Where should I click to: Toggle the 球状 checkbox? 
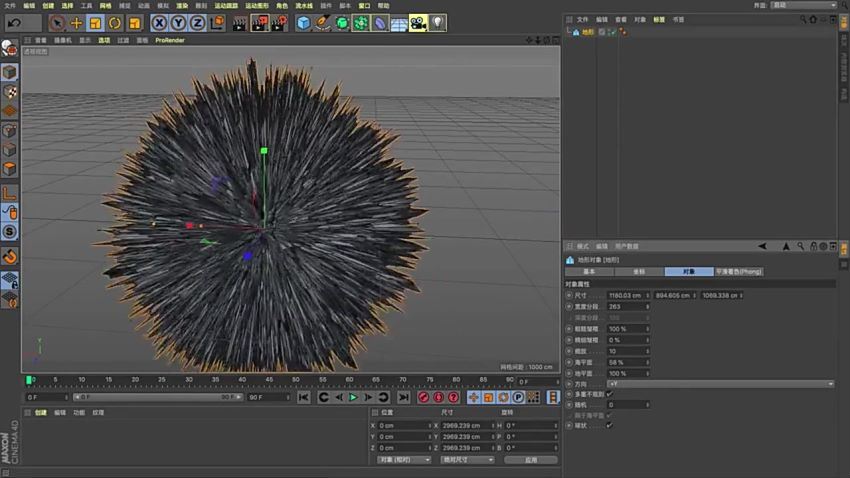[609, 425]
